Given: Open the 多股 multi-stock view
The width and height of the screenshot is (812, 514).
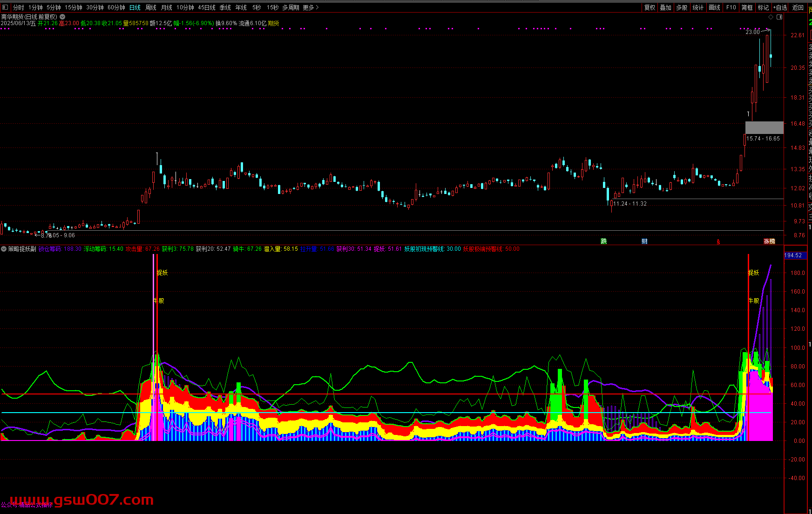Looking at the screenshot, I should click(x=682, y=7).
